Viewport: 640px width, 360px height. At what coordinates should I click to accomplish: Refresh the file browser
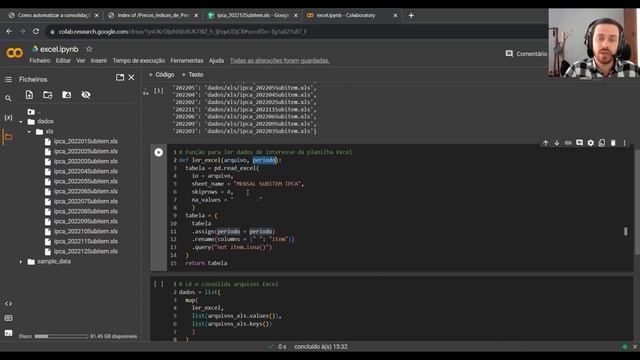(x=48, y=95)
